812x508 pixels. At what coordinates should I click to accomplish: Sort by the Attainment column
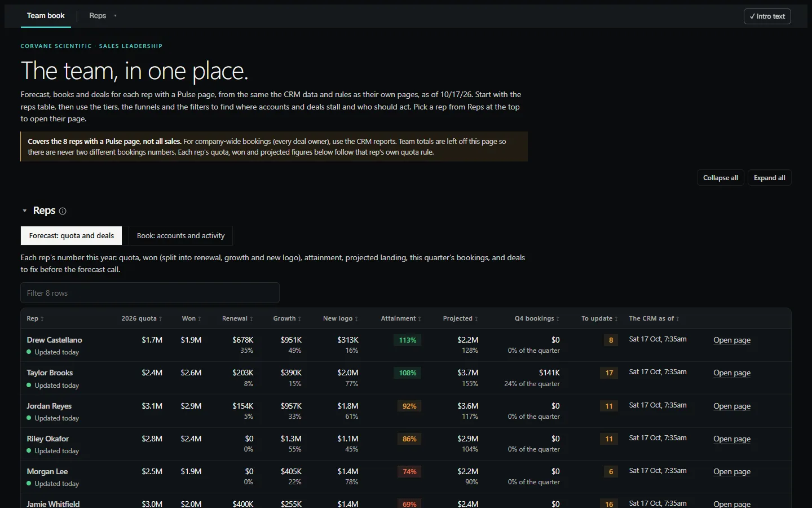click(401, 318)
